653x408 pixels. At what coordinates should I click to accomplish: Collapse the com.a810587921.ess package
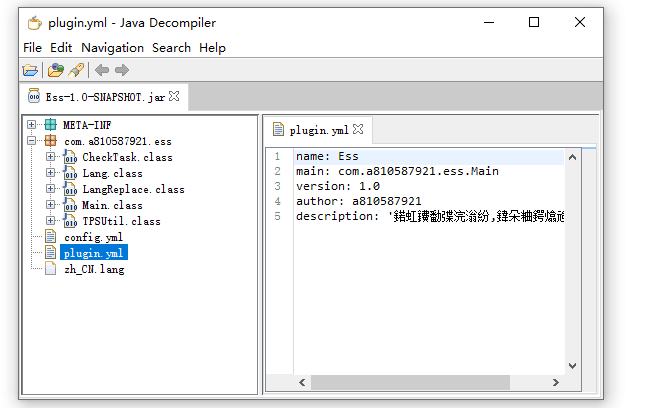click(x=32, y=141)
